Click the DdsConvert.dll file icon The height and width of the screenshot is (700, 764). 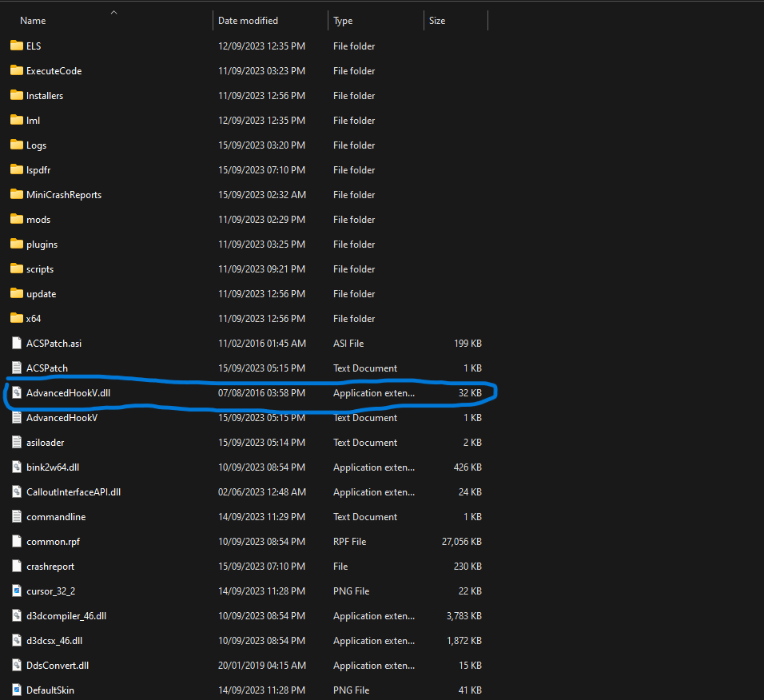[x=17, y=665]
